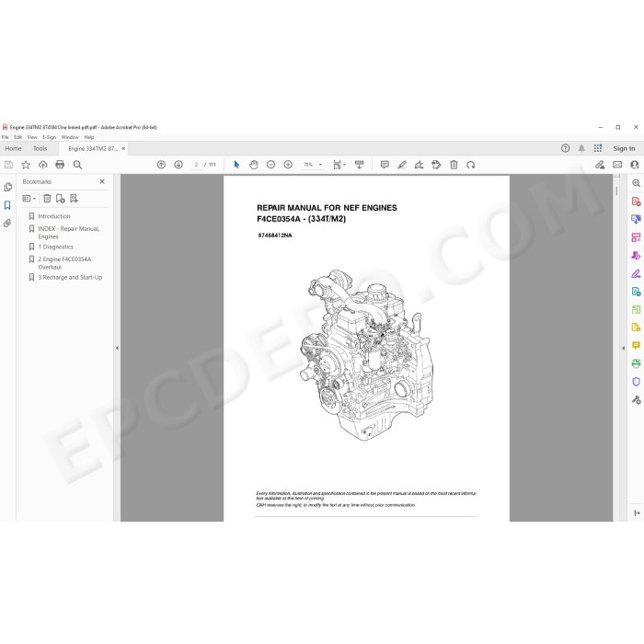The height and width of the screenshot is (644, 644).
Task: Add the star bookmark favorite icon
Action: coord(26,165)
